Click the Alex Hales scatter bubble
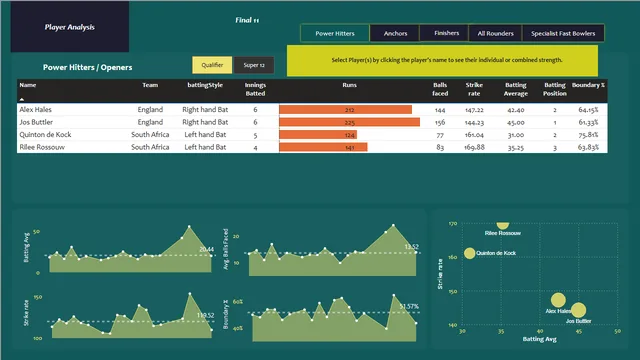The width and height of the screenshot is (640, 360). pyautogui.click(x=558, y=300)
